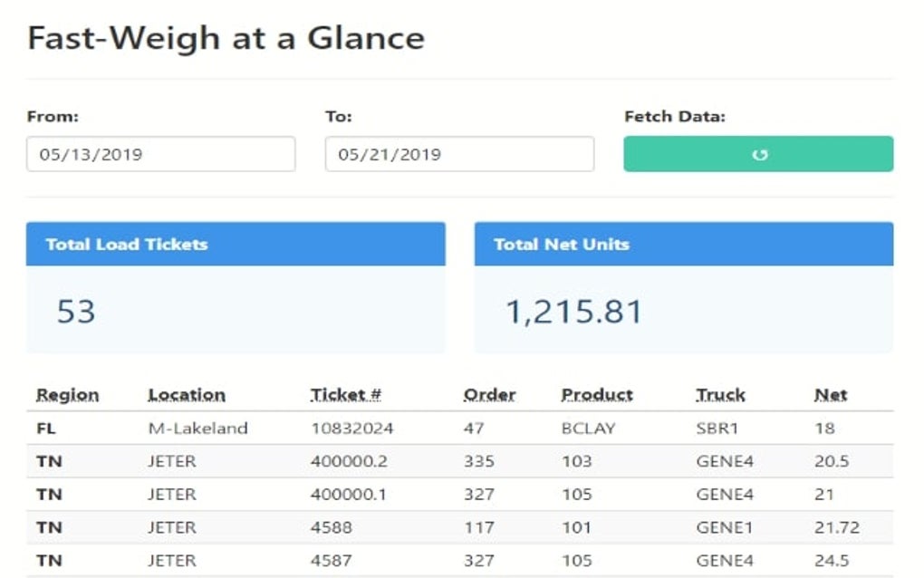This screenshot has width=924, height=578.
Task: Click the Fast-Weigh at a Glance title
Action: coord(226,38)
